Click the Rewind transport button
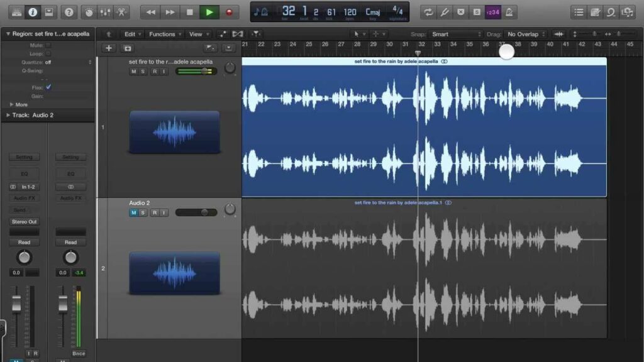Screen dimensions: 644x362 click(150, 13)
